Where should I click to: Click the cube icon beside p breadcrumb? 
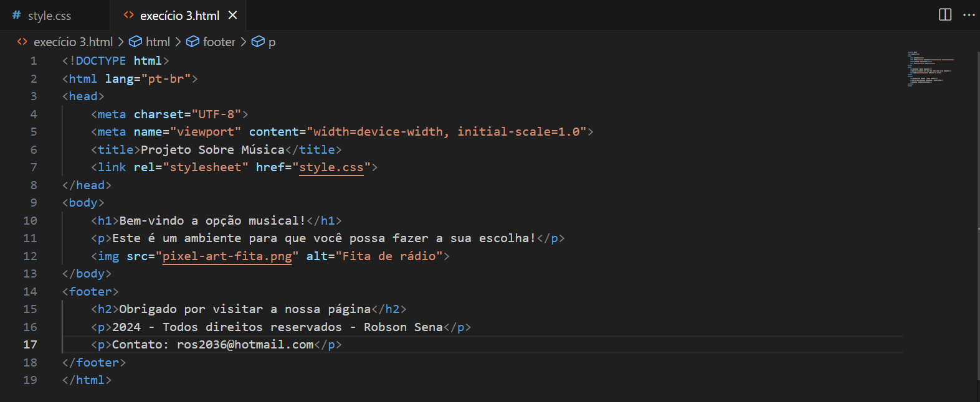point(258,42)
